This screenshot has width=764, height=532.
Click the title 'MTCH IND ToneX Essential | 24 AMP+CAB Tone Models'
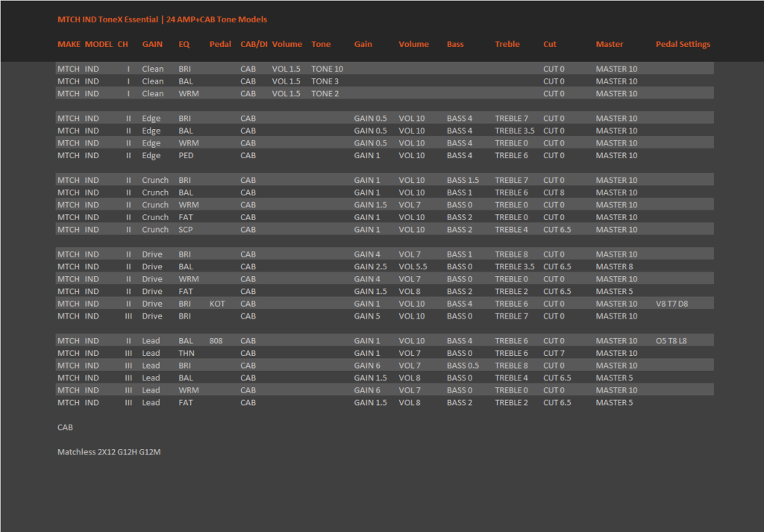[162, 19]
